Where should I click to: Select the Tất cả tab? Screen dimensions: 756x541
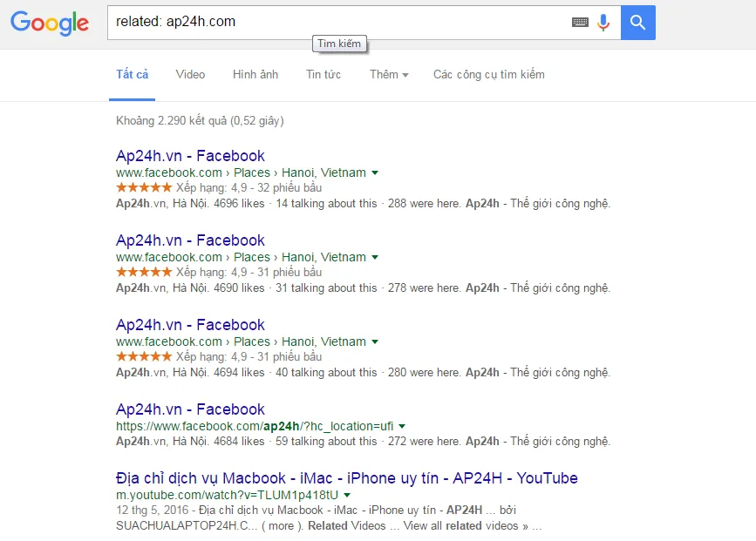[x=133, y=75]
